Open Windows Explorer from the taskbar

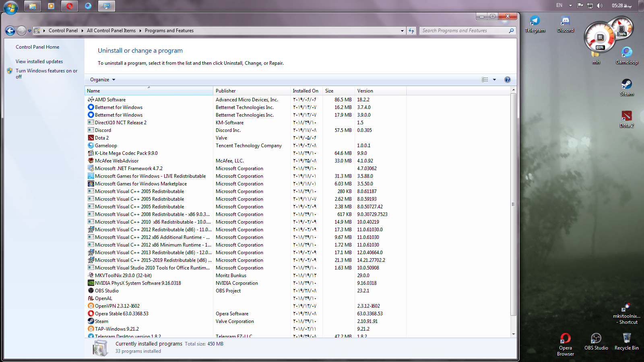click(x=33, y=6)
